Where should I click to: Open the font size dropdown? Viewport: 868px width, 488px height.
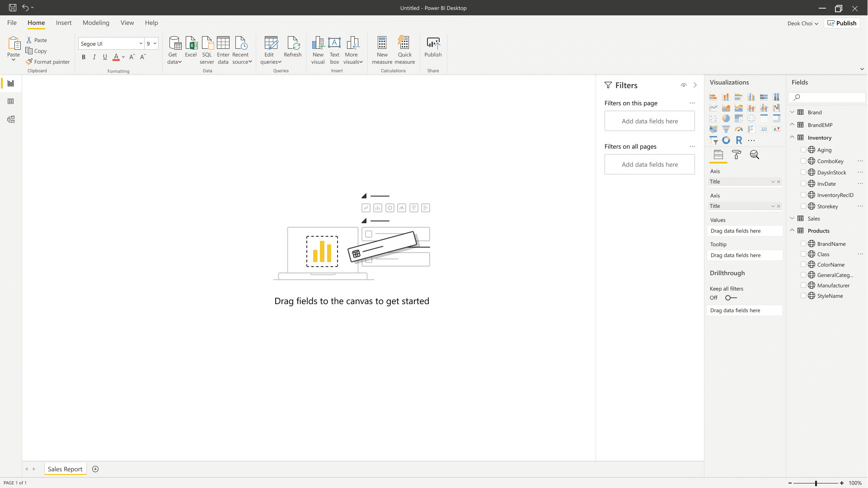(155, 43)
